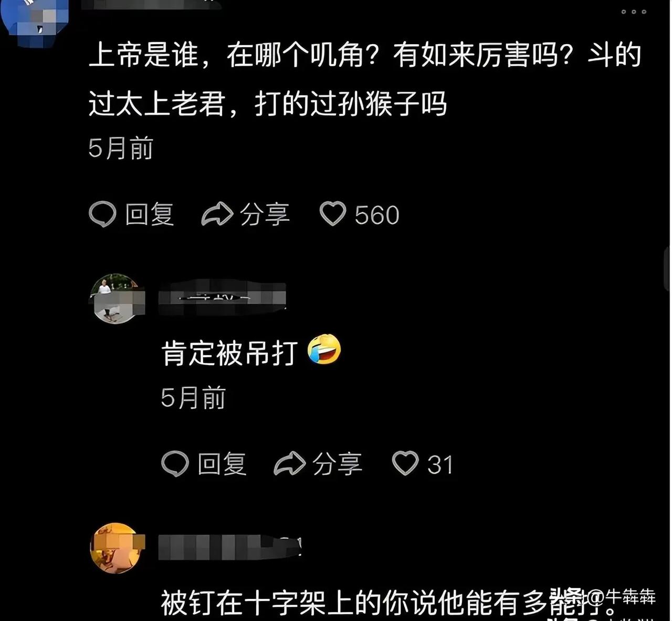Click 回复 text on first comment
This screenshot has height=621, width=672.
point(150,215)
